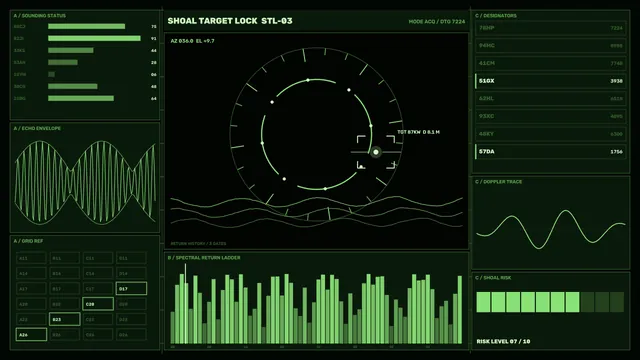The width and height of the screenshot is (640, 360).
Task: Select grid cell B23
Action: pos(64,319)
